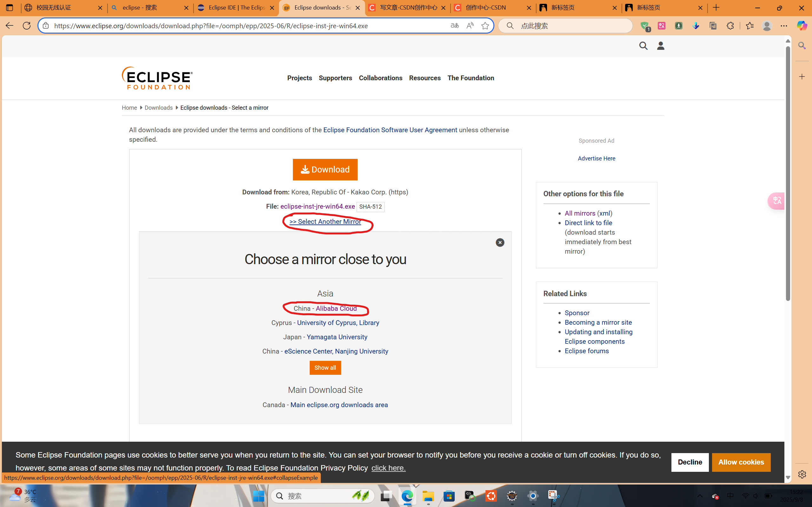Add this page to favorites with the star icon
The height and width of the screenshot is (507, 812).
point(485,26)
